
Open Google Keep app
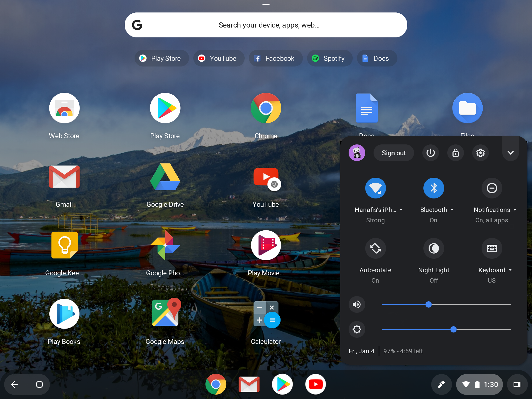pyautogui.click(x=64, y=245)
